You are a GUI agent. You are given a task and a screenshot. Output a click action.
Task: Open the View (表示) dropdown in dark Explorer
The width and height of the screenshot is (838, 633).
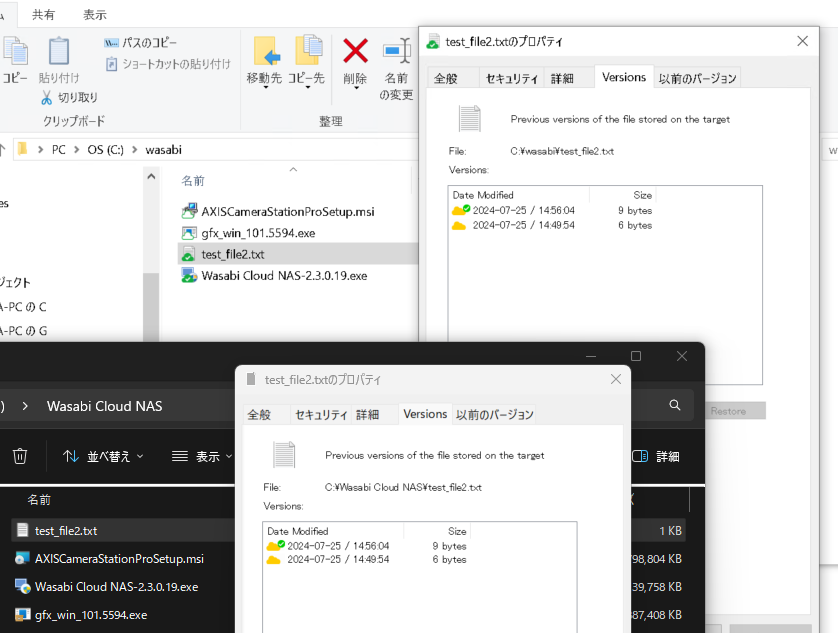click(x=202, y=456)
